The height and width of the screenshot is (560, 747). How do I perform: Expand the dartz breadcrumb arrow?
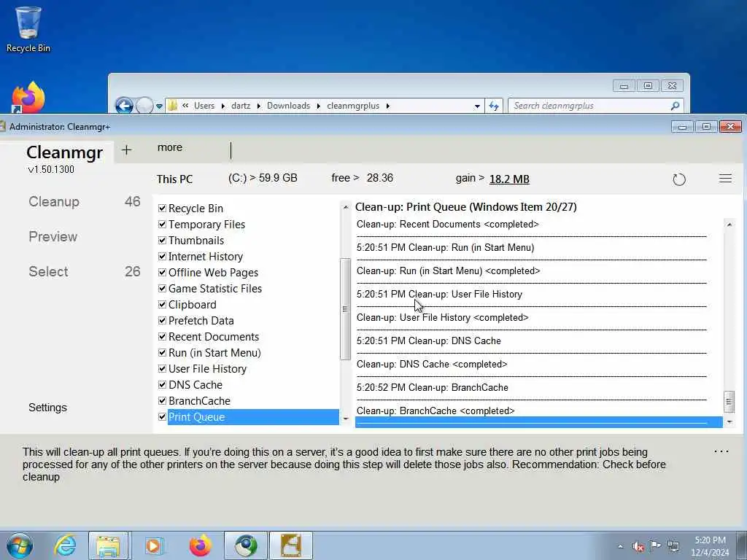click(x=259, y=106)
